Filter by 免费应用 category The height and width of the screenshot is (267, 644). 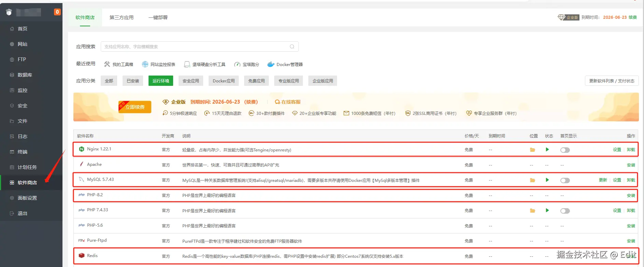pos(256,81)
